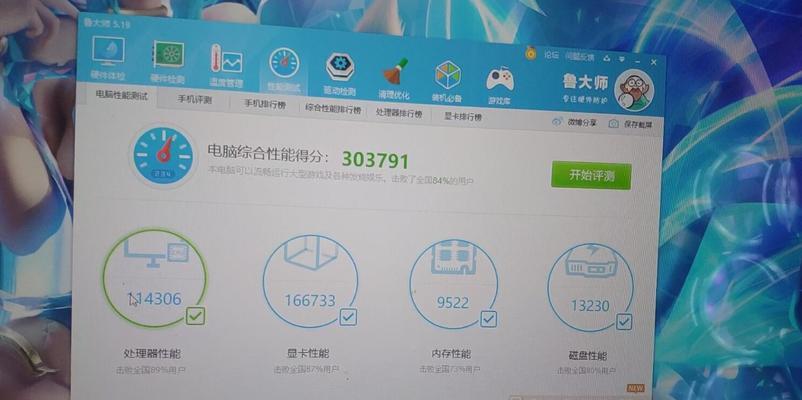The image size is (802, 400).
Task: Click the 内存性能 label
Action: click(451, 354)
